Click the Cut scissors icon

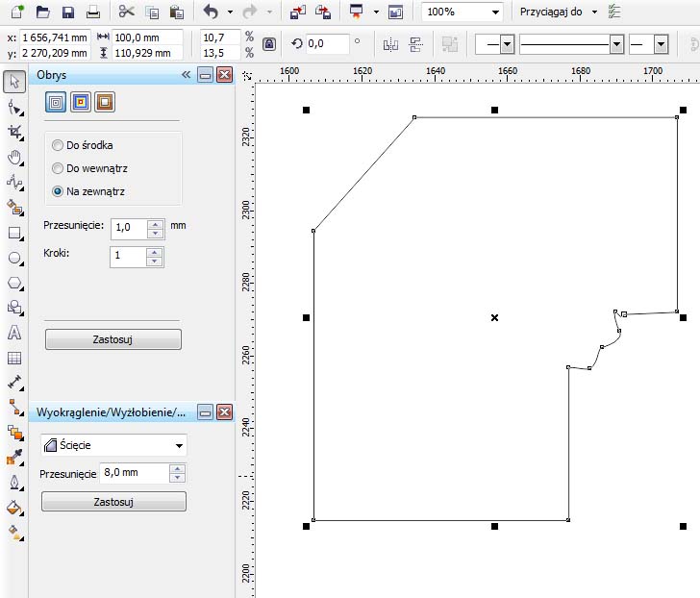[127, 12]
